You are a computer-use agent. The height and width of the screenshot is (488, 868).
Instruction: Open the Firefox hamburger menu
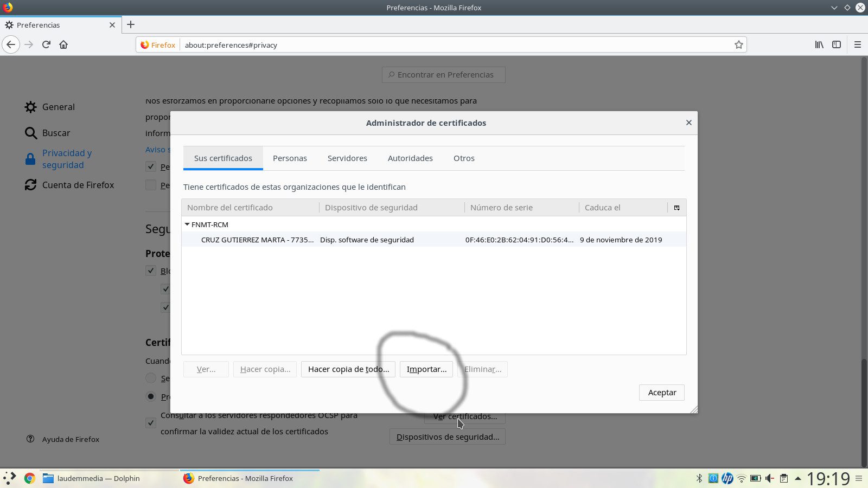[x=858, y=44]
